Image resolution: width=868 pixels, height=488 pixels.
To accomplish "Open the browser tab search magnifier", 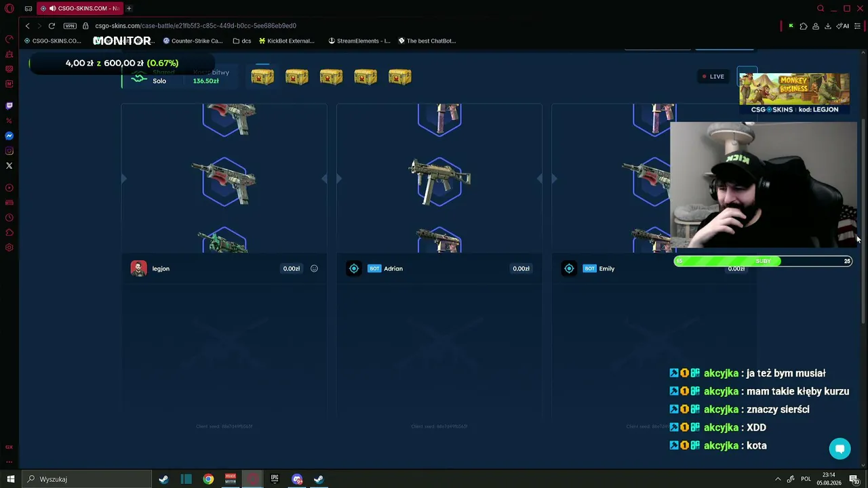I will click(x=821, y=9).
